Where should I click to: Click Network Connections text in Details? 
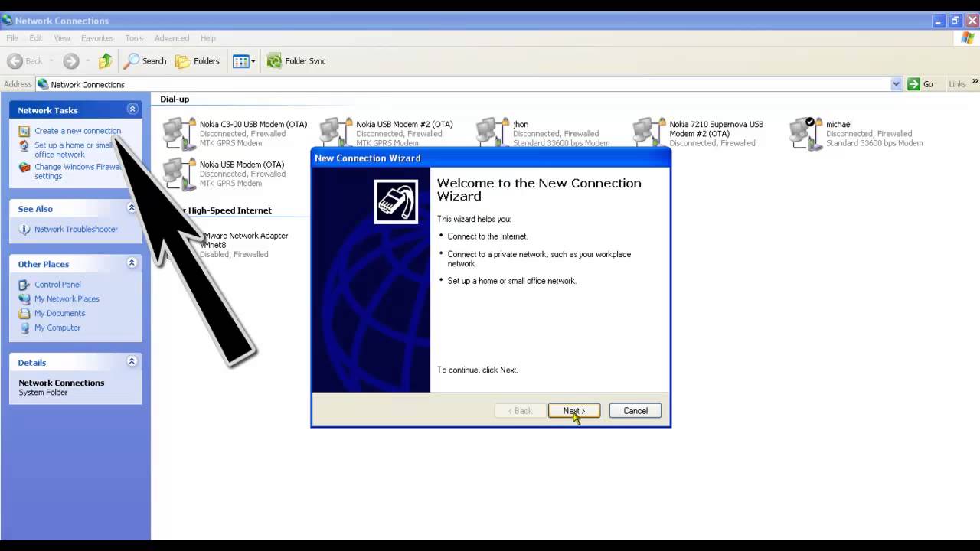point(61,383)
